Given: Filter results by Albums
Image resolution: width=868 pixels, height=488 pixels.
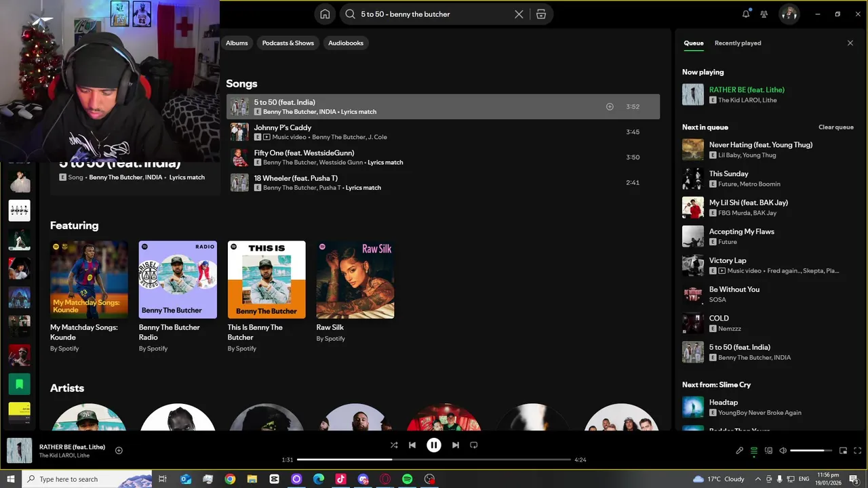Looking at the screenshot, I should [237, 43].
